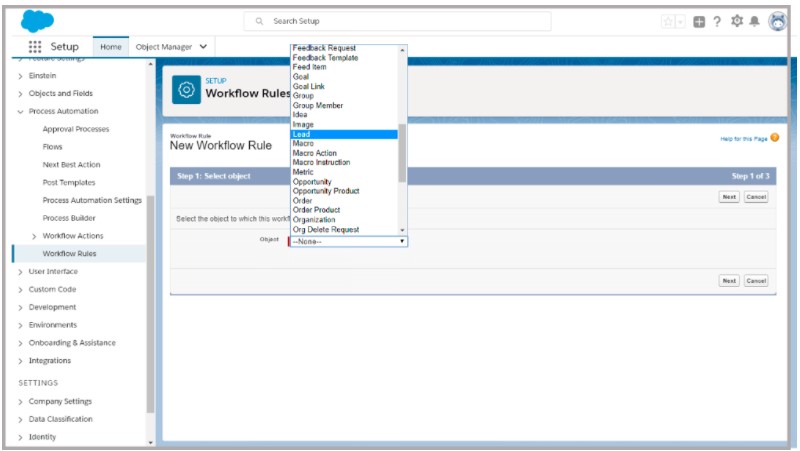
Task: Click the bottom Next button
Action: pyautogui.click(x=729, y=281)
